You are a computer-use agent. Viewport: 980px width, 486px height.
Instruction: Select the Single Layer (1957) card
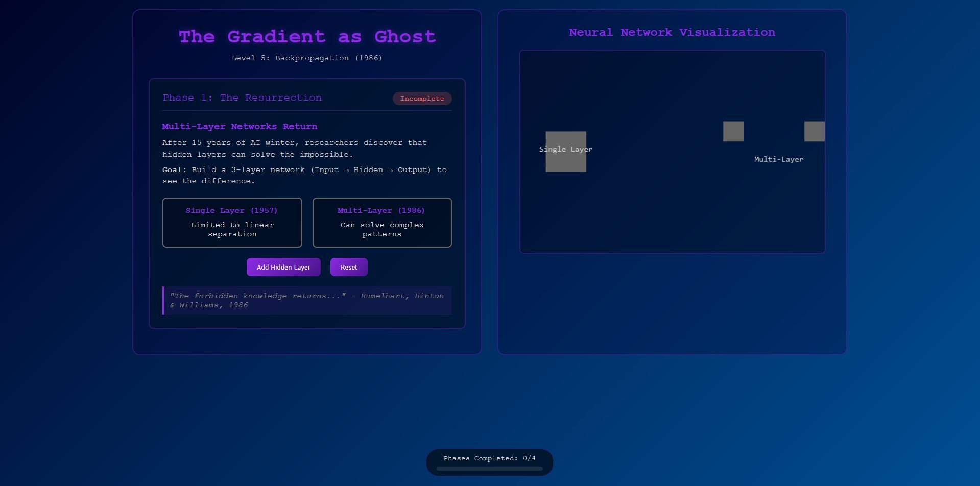pyautogui.click(x=232, y=223)
